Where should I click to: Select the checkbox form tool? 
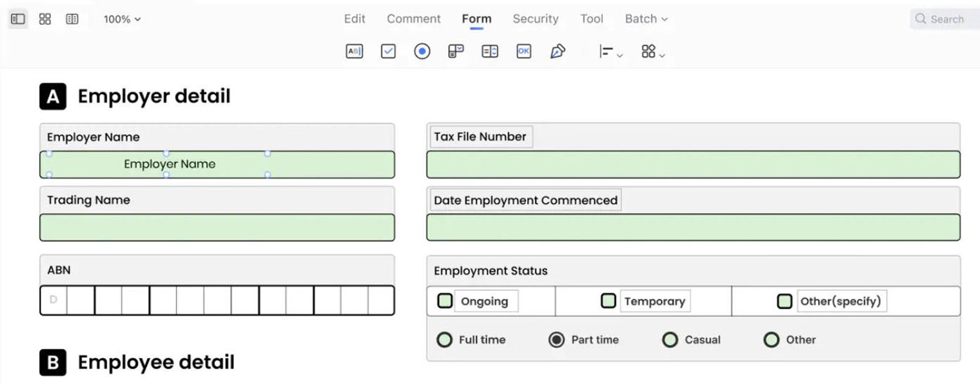point(388,51)
